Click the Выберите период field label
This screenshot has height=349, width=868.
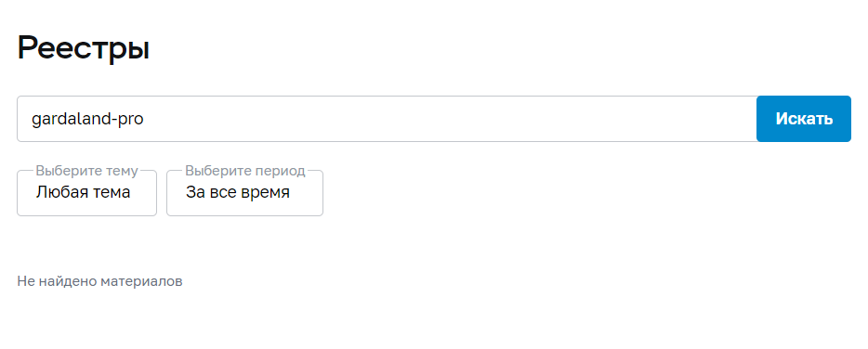245,171
